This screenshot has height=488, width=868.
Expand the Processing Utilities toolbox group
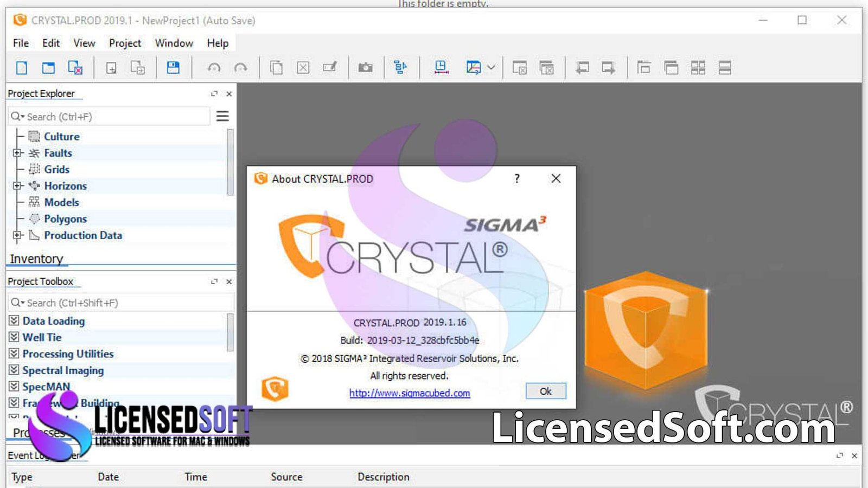click(14, 354)
